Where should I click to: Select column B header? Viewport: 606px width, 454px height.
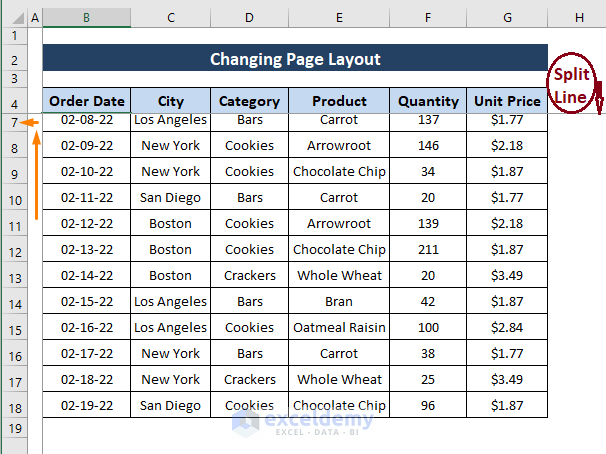tap(87, 18)
